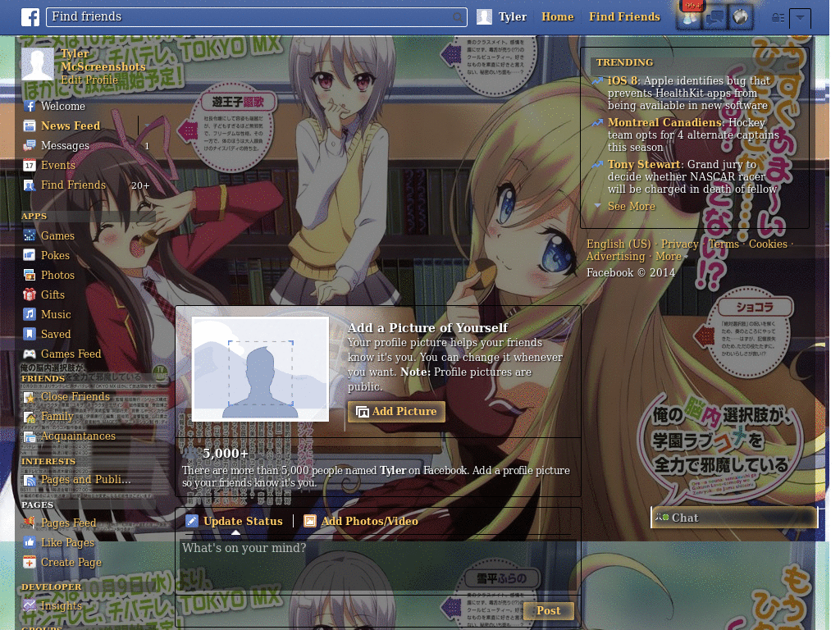Select the Add Photos/Video tab
This screenshot has width=840, height=630.
click(361, 521)
